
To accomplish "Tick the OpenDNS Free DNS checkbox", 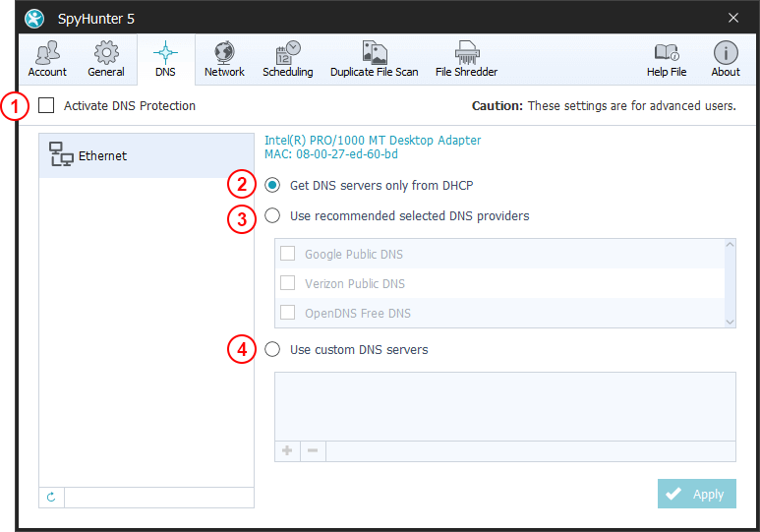I will tap(288, 313).
